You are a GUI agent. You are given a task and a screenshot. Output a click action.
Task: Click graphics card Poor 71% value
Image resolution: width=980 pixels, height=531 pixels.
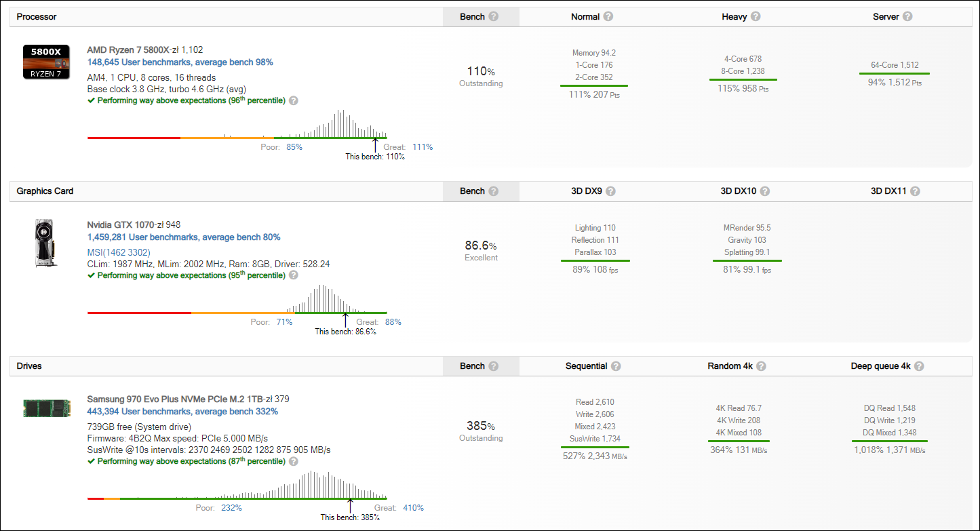[x=284, y=322]
